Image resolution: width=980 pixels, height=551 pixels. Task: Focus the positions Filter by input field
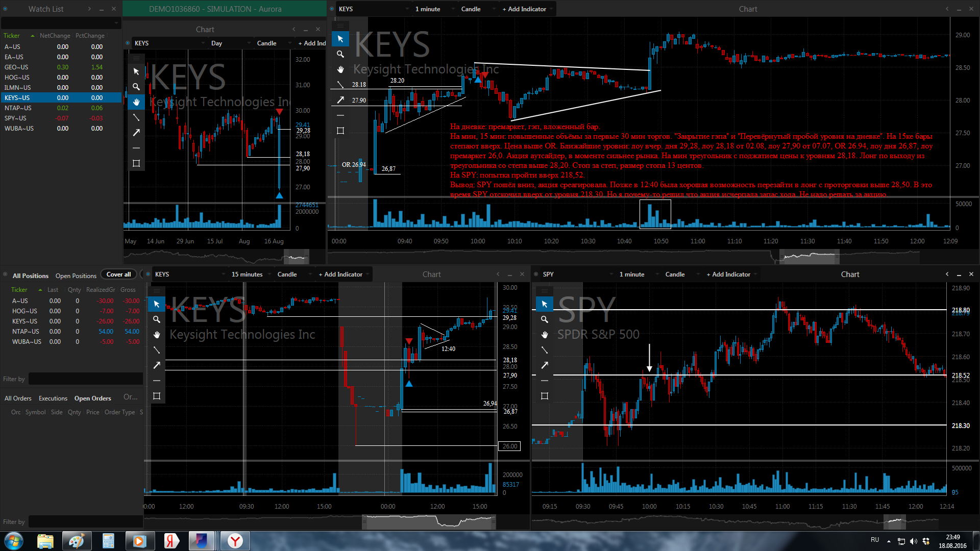click(85, 379)
